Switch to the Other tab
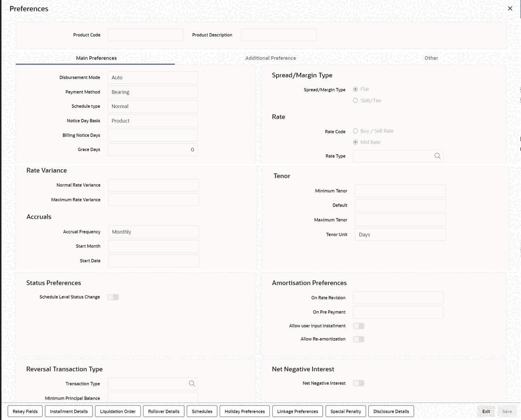 click(x=431, y=58)
